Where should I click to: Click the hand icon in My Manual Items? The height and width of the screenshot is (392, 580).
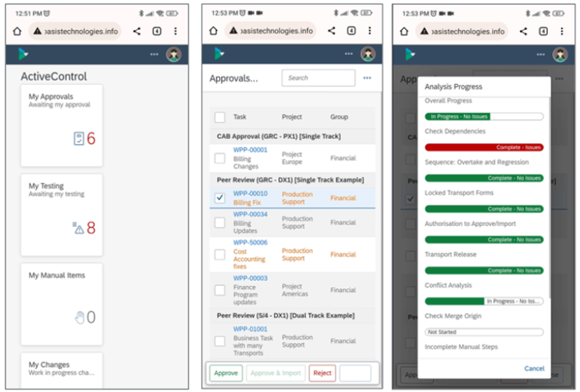click(80, 318)
